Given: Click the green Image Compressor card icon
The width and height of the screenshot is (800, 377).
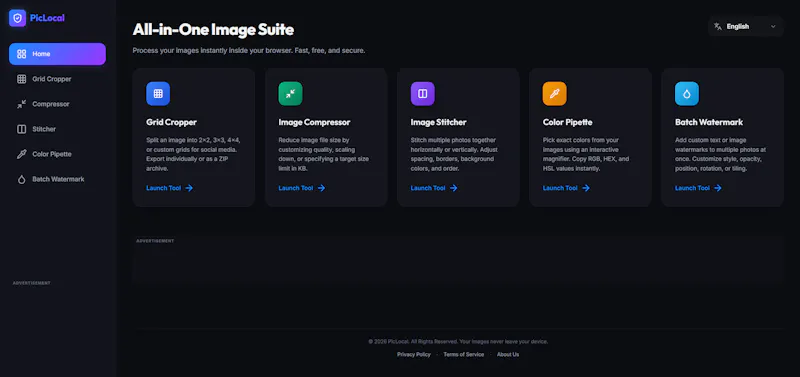Looking at the screenshot, I should [x=290, y=94].
